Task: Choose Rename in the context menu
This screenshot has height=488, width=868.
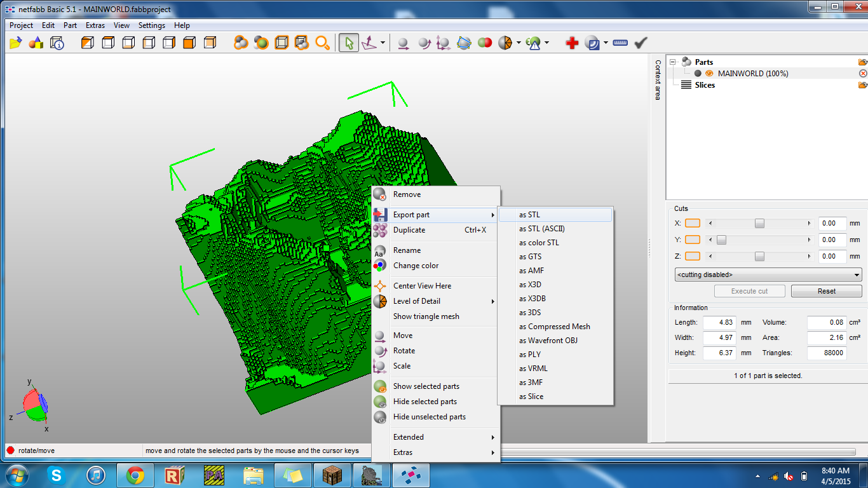Action: pos(436,250)
